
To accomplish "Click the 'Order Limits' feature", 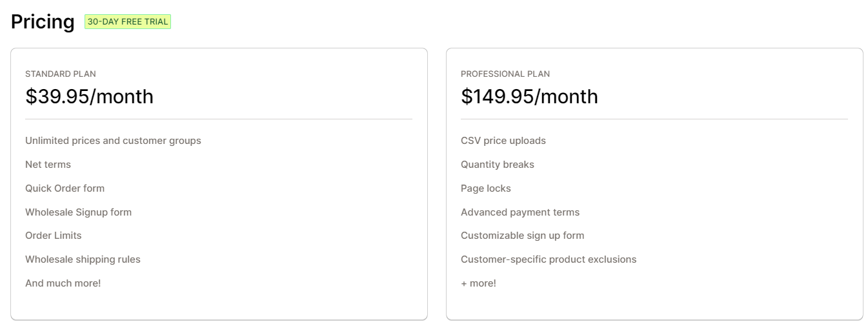I will click(x=54, y=236).
